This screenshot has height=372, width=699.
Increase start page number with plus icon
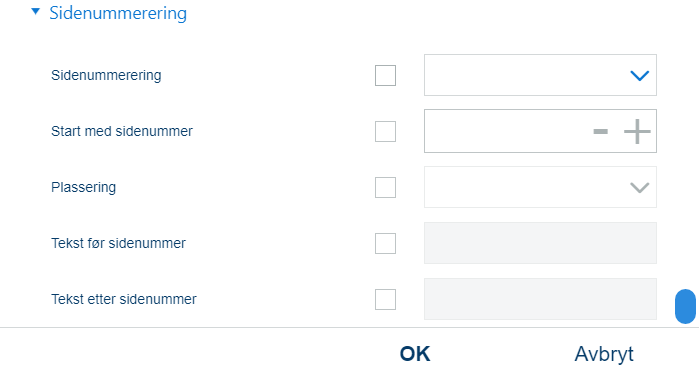pyautogui.click(x=637, y=131)
